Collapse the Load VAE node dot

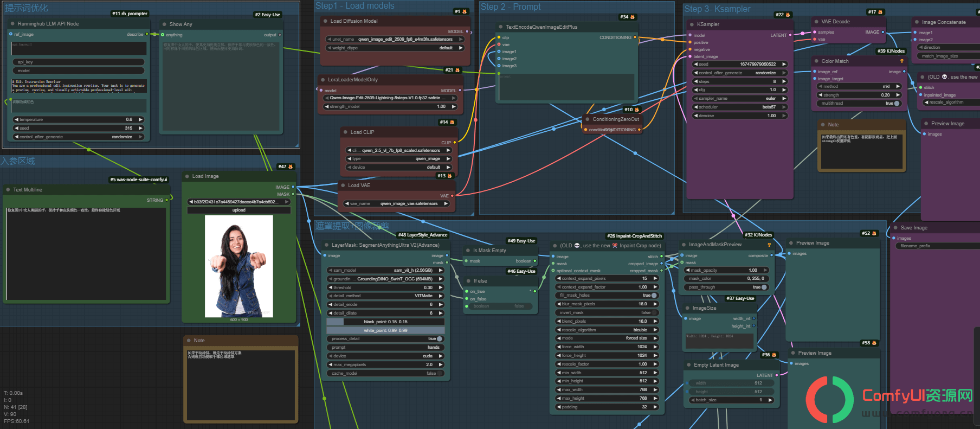(x=343, y=185)
